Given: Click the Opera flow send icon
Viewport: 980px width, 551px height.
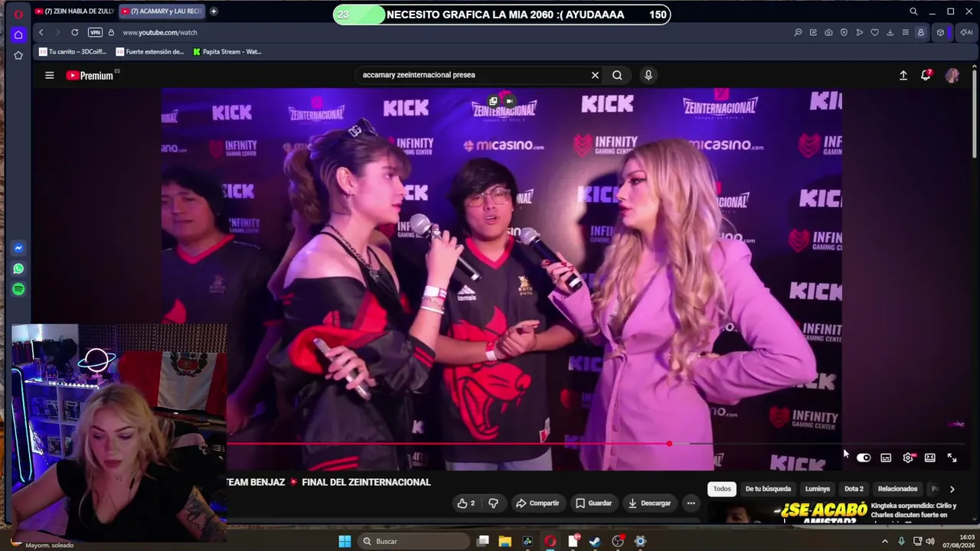Looking at the screenshot, I should (x=859, y=32).
